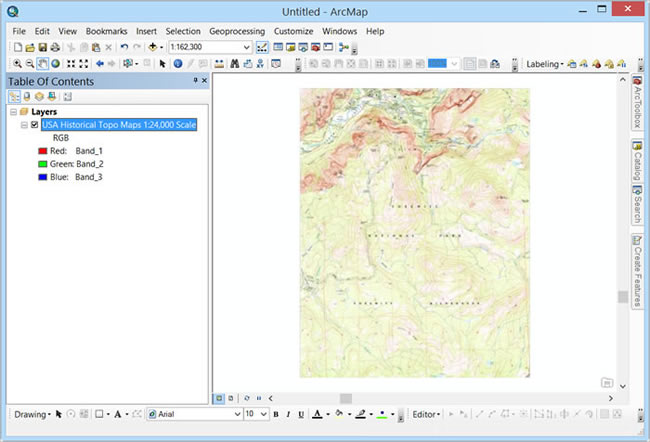Image resolution: width=650 pixels, height=442 pixels.
Task: Click the red Band_1 color swatch
Action: pos(41,151)
